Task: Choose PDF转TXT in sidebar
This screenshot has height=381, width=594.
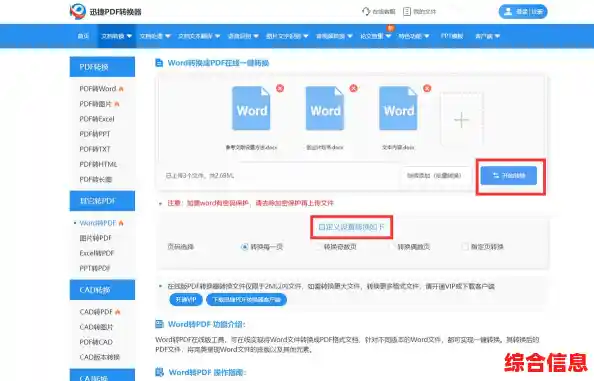Action: [95, 149]
